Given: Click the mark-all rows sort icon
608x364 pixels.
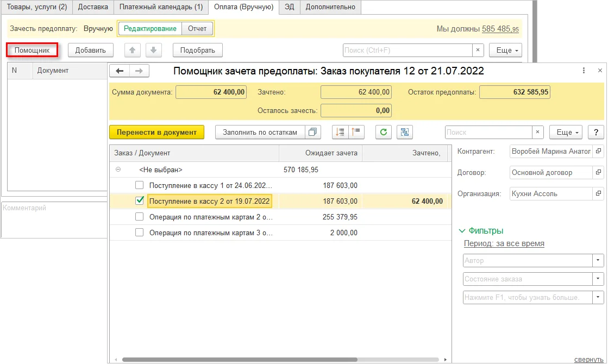Looking at the screenshot, I should [x=341, y=132].
